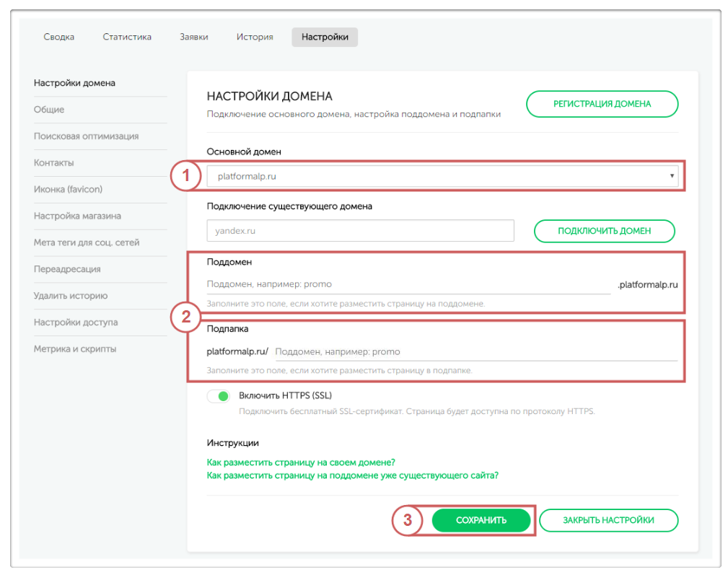The height and width of the screenshot is (575, 728).
Task: Select the Настройки tab
Action: click(325, 37)
